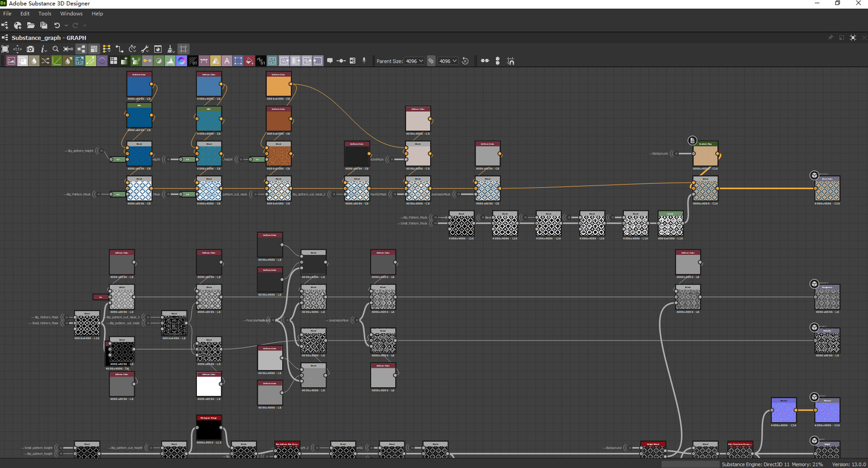Open the wrench graph tools dropdown
The image size is (868, 468).
(145, 49)
